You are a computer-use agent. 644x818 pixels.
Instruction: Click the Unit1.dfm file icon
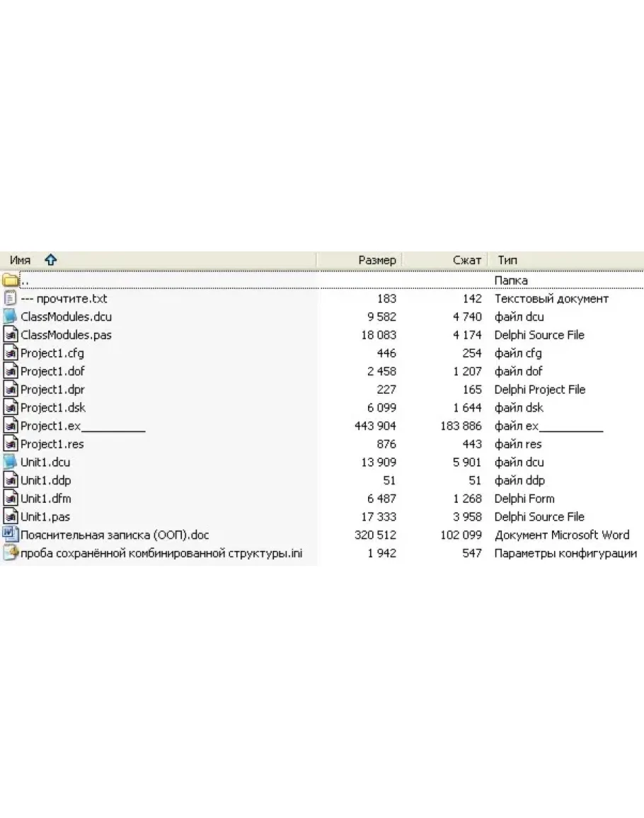coord(10,499)
